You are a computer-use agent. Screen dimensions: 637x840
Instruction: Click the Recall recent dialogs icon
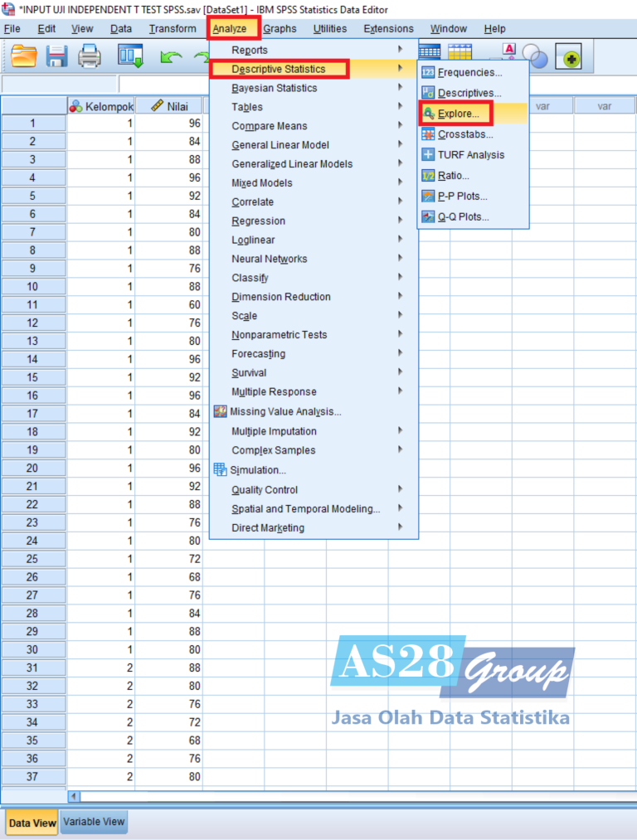pos(131,56)
